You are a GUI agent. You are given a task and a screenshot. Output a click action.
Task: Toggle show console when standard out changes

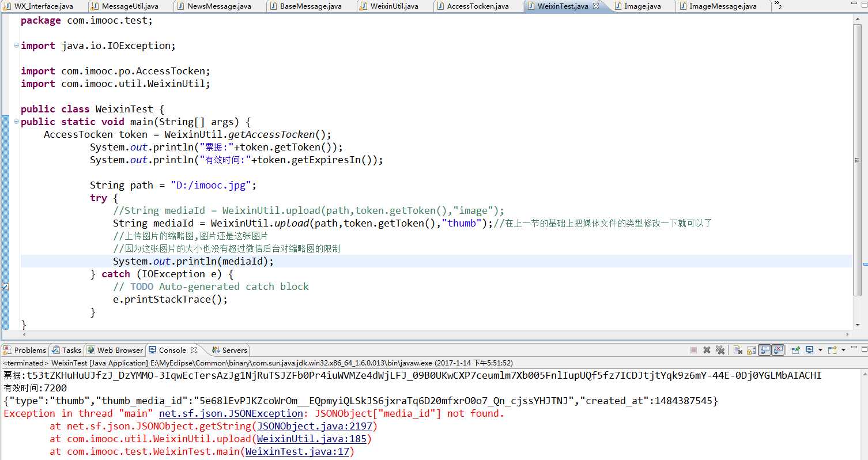[765, 350]
